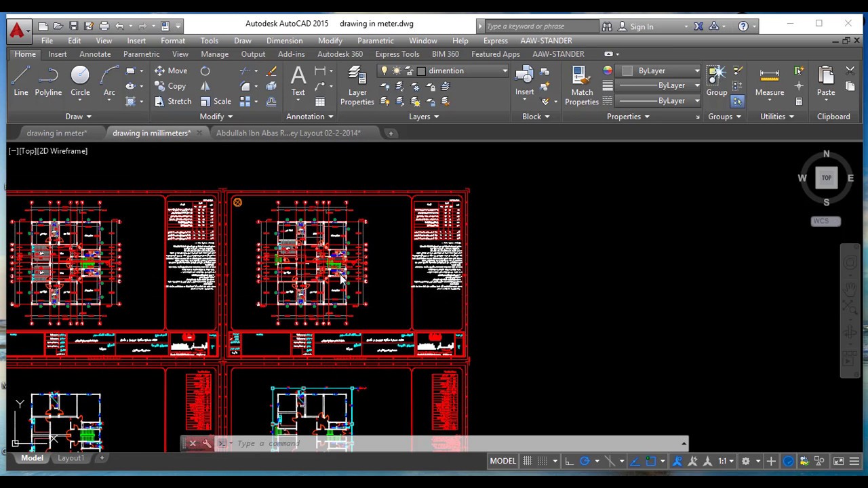Open Quick Calculator in Utilities panel
The width and height of the screenshot is (868, 488).
(799, 102)
